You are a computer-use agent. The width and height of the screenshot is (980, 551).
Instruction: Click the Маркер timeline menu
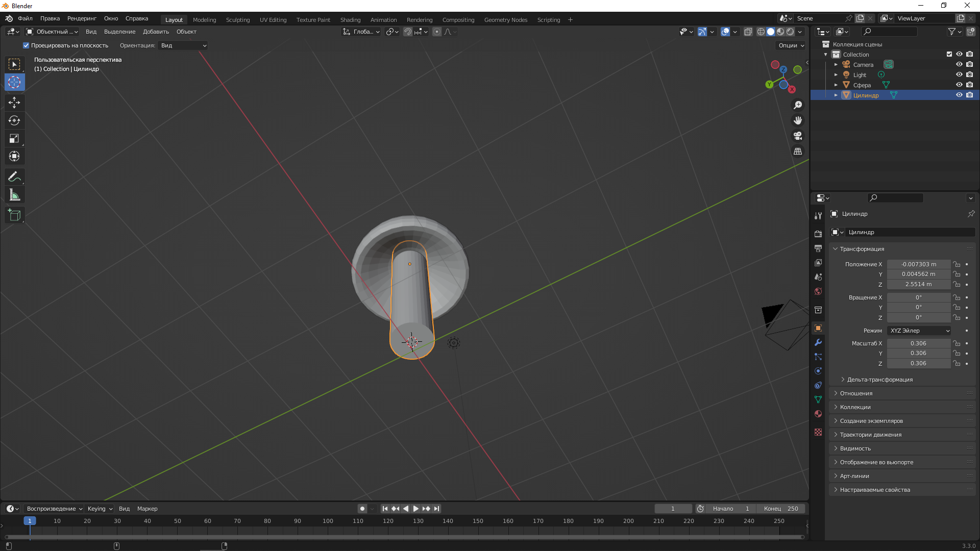(x=147, y=509)
